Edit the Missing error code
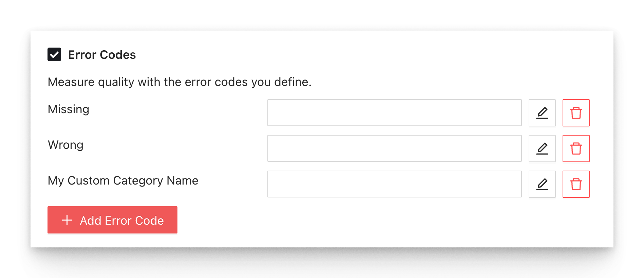Viewport: 644px width, 278px height. [542, 113]
